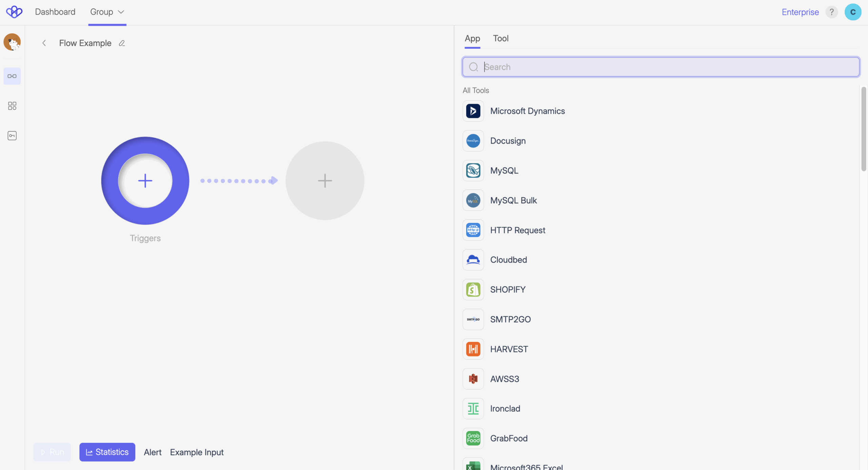This screenshot has height=470, width=868.
Task: Select the Microsoft Dynamics app icon
Action: pyautogui.click(x=473, y=111)
